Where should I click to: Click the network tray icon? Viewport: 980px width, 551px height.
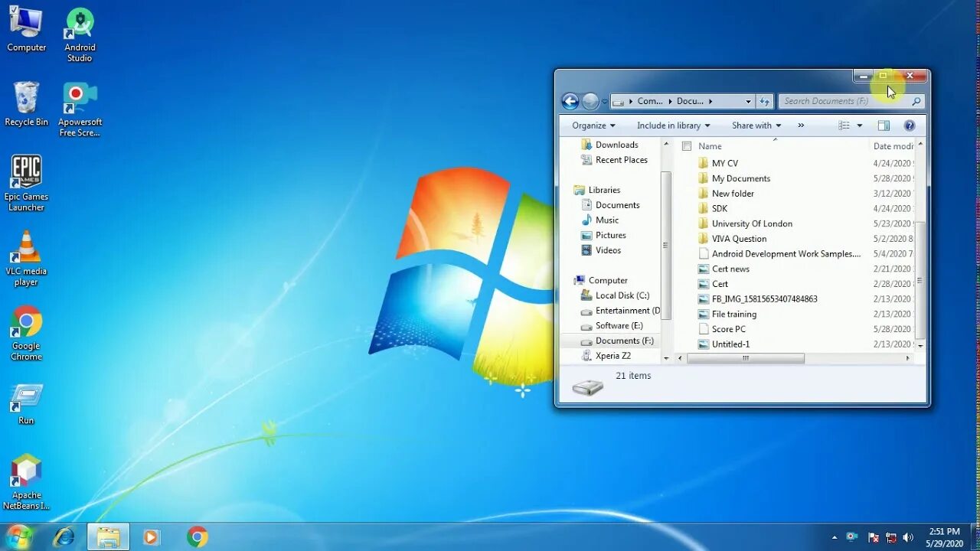pos(890,537)
